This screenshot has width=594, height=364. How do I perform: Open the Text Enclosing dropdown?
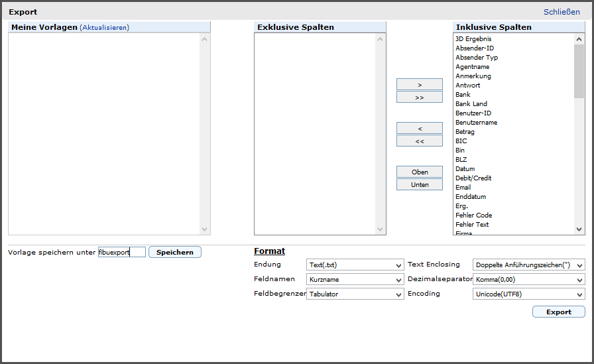click(x=529, y=265)
